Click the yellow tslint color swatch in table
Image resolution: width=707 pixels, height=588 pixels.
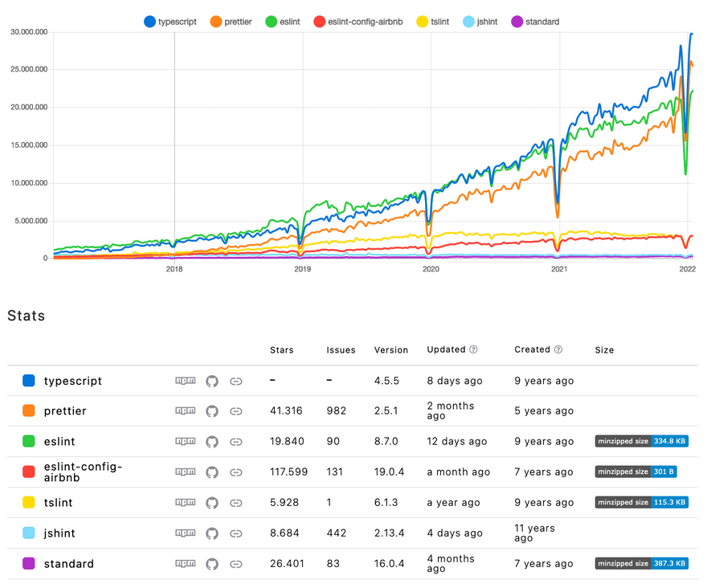tap(29, 503)
